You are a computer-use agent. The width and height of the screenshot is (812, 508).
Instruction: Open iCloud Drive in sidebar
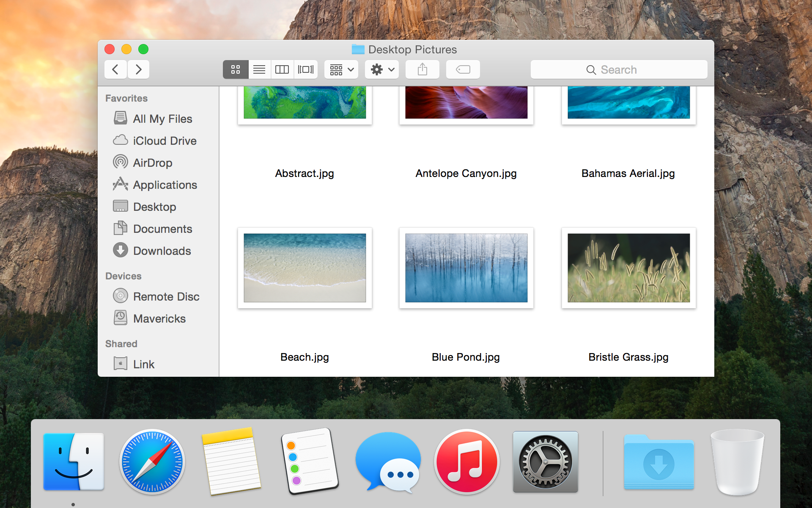click(165, 141)
